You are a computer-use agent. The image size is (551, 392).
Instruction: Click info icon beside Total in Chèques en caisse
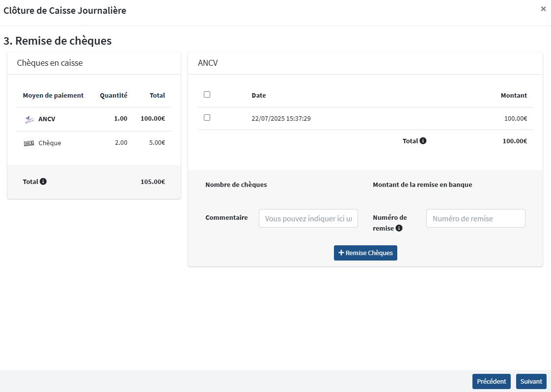click(43, 182)
